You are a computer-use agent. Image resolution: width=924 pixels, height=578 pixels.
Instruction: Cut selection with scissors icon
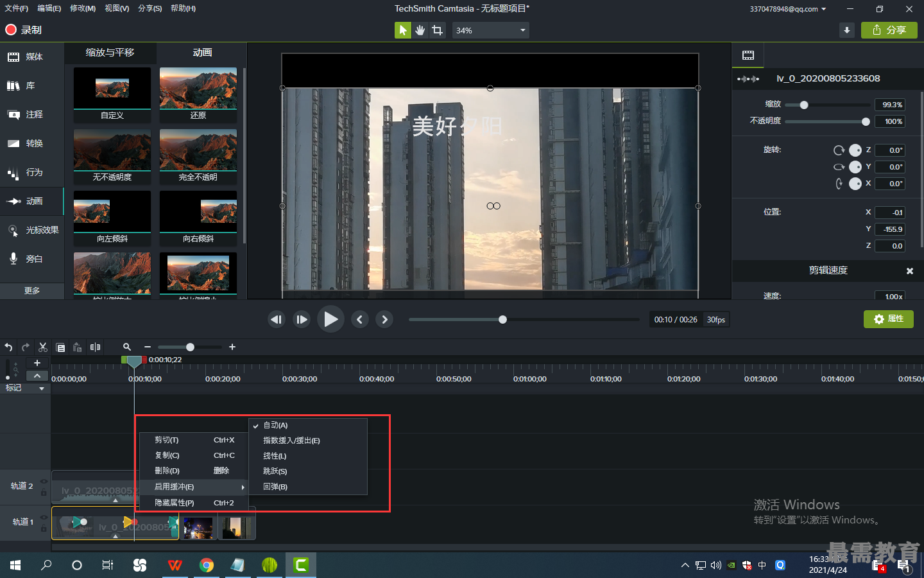point(43,347)
